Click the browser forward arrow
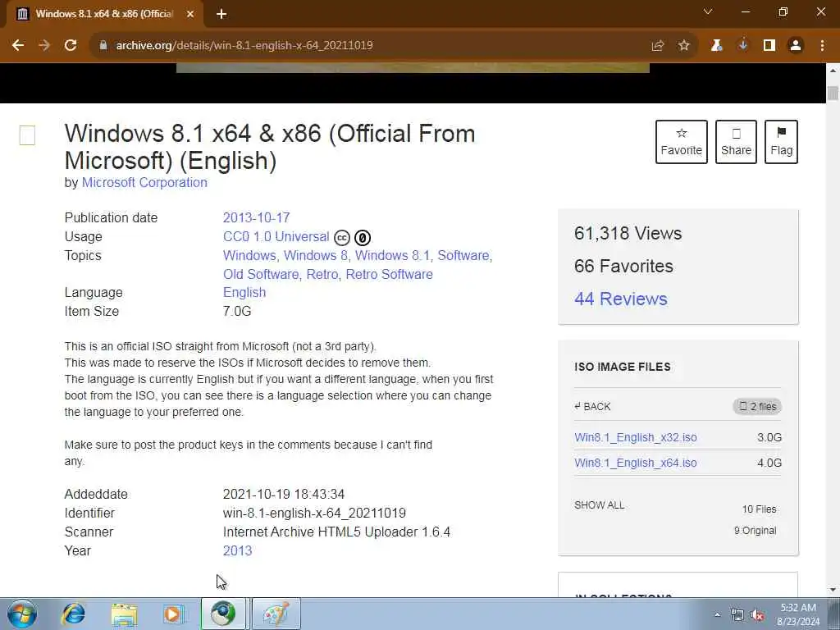The width and height of the screenshot is (840, 630). point(44,46)
